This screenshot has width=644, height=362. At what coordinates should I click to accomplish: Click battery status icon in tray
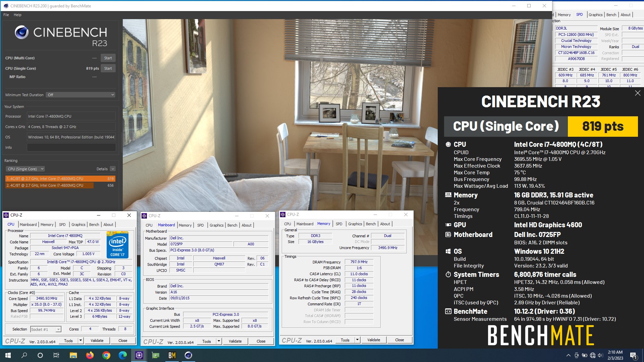pyautogui.click(x=584, y=355)
